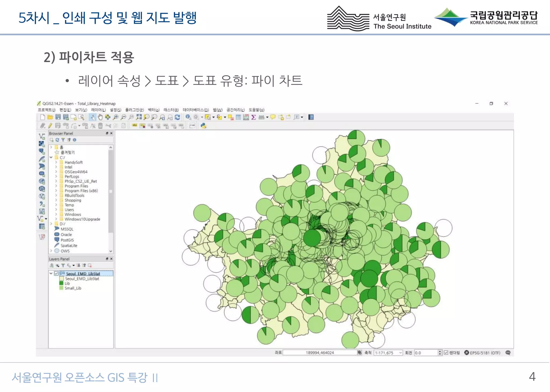Open the select features dropdown arrow

(x=214, y=117)
